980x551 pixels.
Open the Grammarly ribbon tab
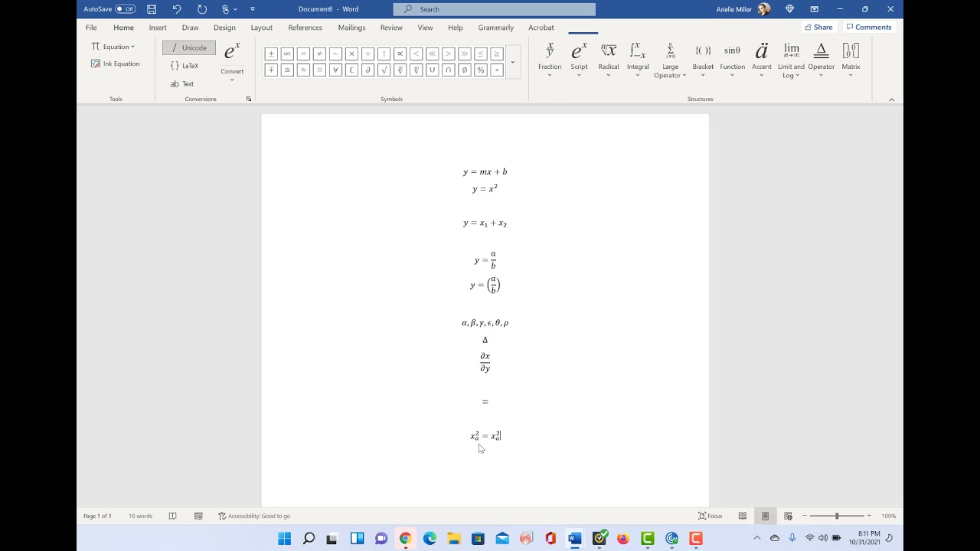click(495, 28)
